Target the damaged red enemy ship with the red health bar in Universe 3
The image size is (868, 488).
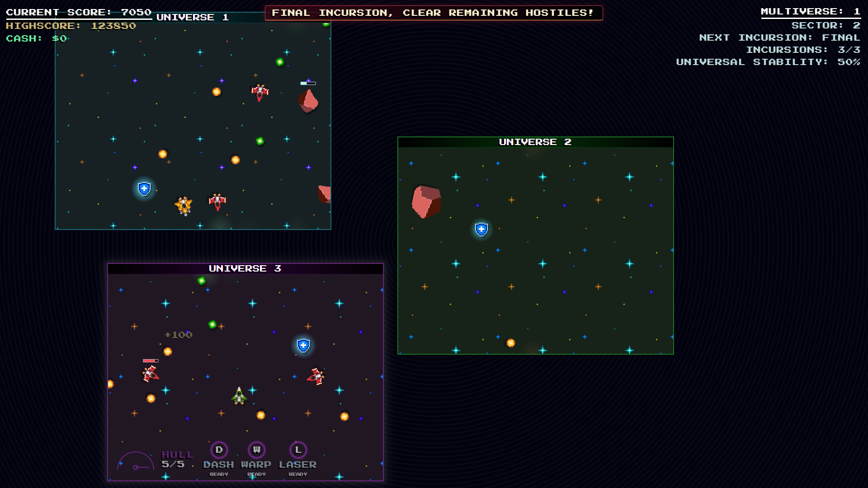click(x=151, y=374)
